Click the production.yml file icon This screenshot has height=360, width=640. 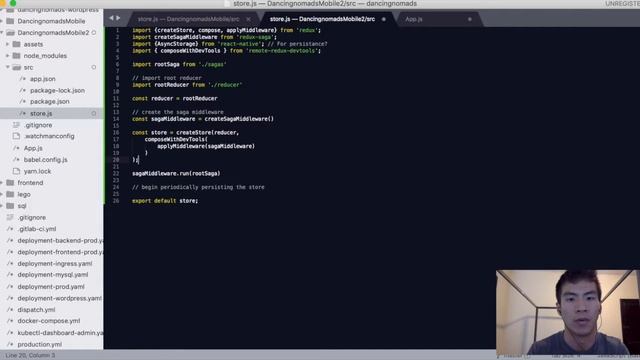pos(10,344)
